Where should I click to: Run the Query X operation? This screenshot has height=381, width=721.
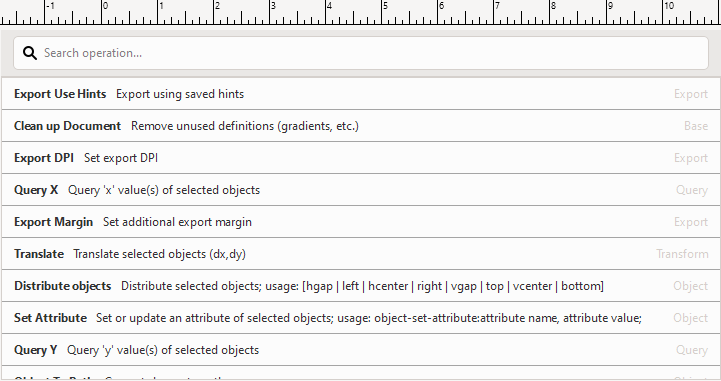(361, 190)
